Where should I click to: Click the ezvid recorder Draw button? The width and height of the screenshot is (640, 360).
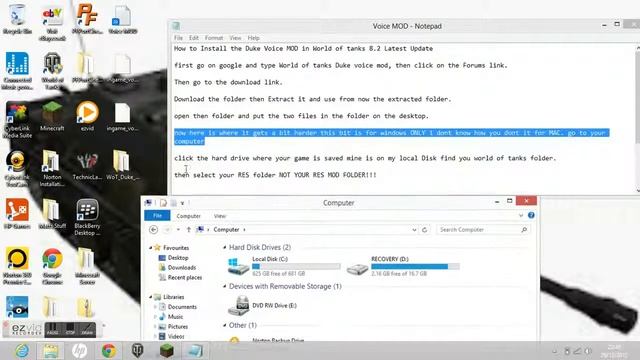coord(87,329)
